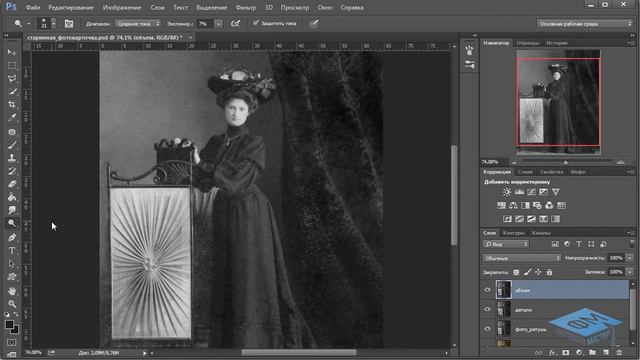Add a Brightness/Contrast adjustment

[507, 192]
